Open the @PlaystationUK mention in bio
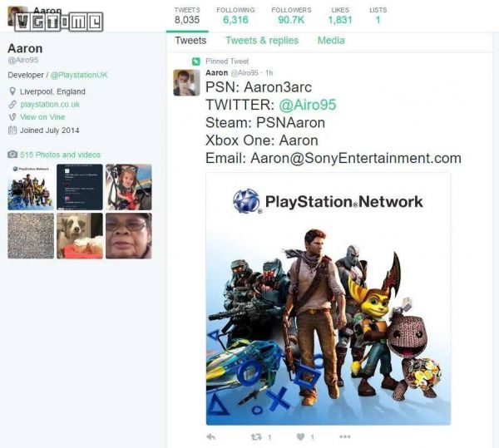 82,75
